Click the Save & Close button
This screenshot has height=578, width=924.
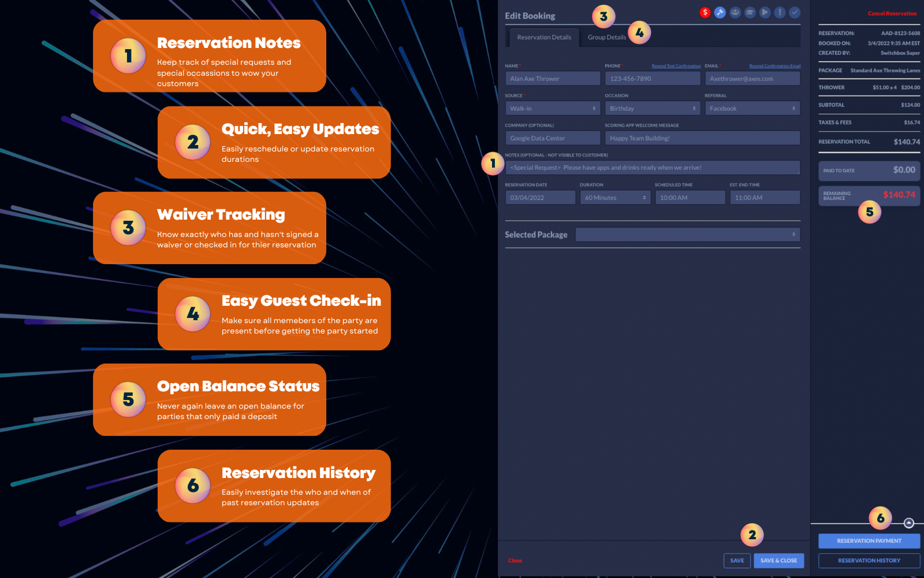tap(779, 561)
